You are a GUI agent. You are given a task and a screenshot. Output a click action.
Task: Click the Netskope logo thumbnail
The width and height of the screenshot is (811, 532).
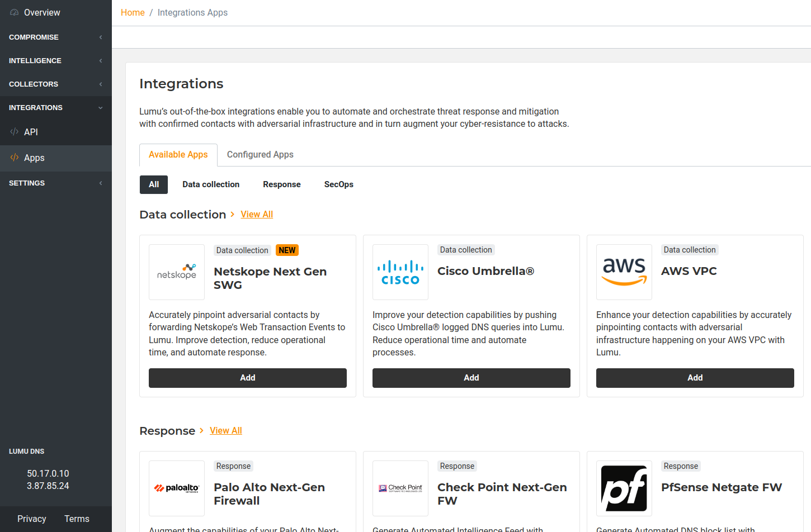(x=177, y=272)
